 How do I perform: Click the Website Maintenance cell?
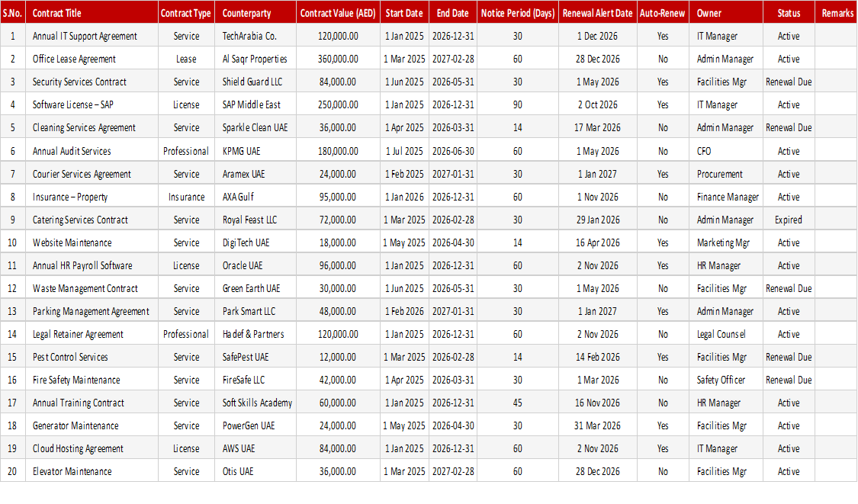point(92,242)
